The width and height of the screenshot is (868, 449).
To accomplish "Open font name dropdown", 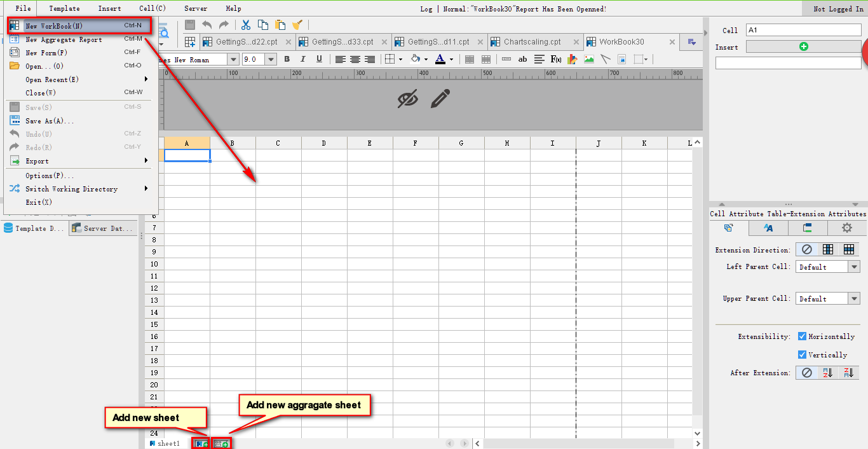I will [x=233, y=59].
